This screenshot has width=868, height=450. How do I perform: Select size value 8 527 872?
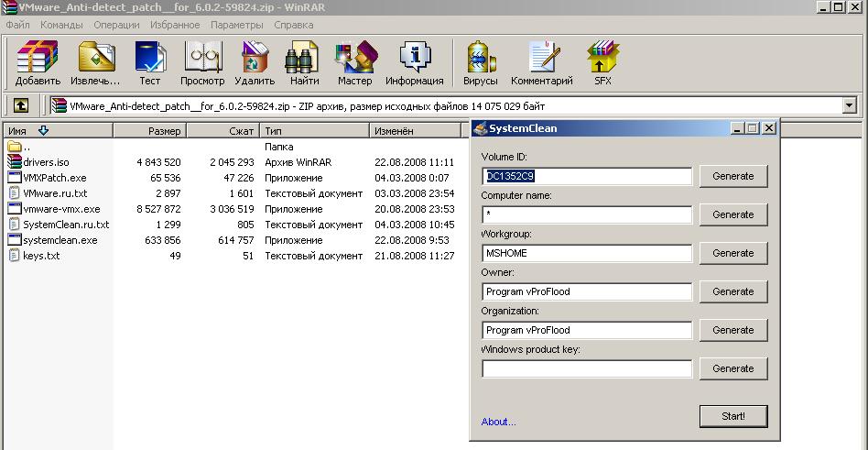158,209
